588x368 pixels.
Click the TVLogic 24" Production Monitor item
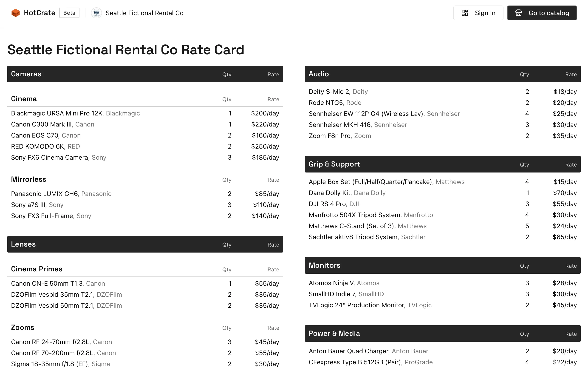click(443, 305)
